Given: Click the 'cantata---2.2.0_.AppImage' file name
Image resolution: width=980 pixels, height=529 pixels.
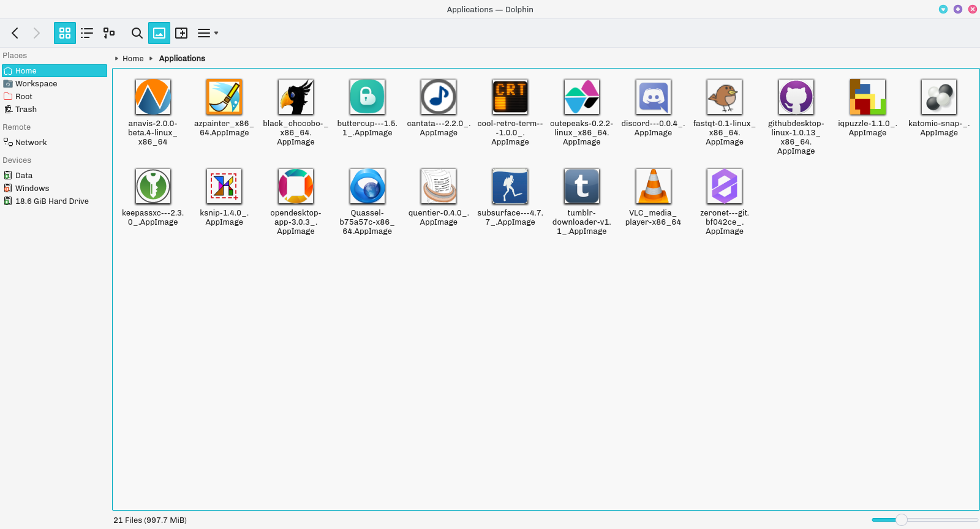Looking at the screenshot, I should [439, 128].
